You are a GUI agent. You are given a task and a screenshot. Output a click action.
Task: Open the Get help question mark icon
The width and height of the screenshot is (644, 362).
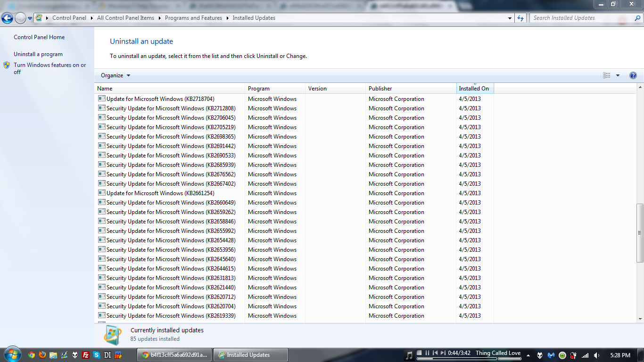point(633,75)
